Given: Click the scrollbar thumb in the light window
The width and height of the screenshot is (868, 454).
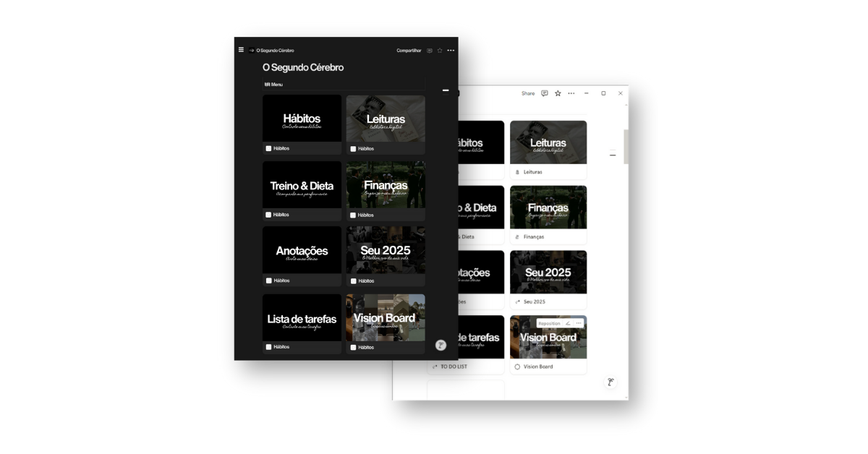Looking at the screenshot, I should [x=626, y=147].
